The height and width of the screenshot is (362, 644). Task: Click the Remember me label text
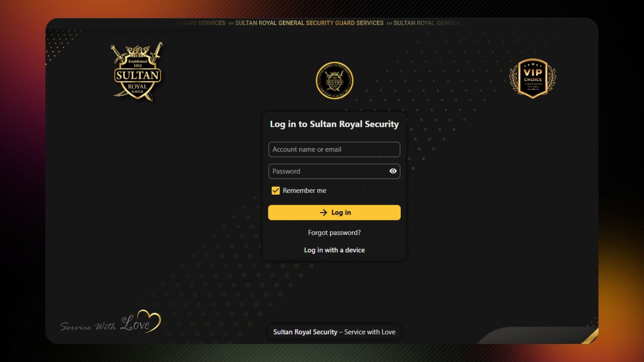point(304,191)
